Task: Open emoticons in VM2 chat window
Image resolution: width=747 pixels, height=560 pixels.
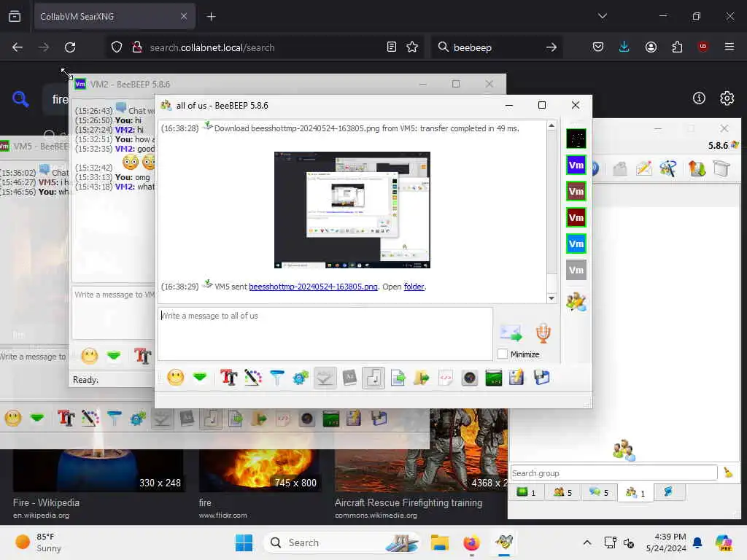Action: point(89,356)
